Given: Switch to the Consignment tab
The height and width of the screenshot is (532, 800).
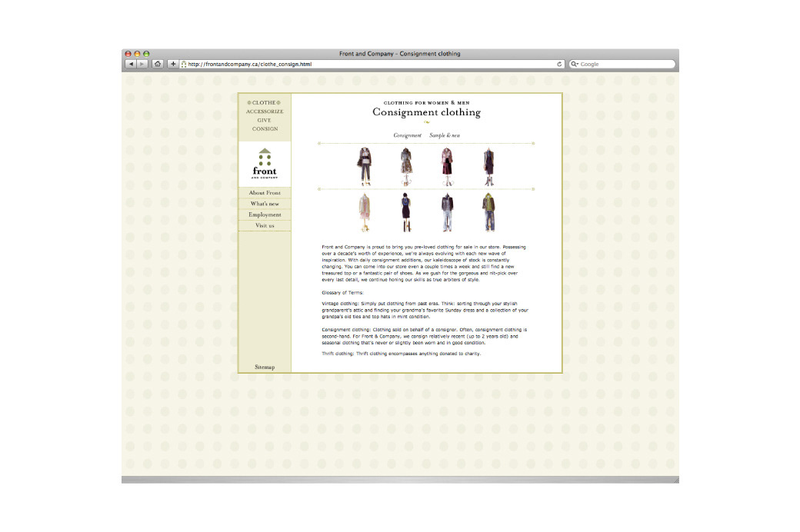Looking at the screenshot, I should pyautogui.click(x=407, y=135).
